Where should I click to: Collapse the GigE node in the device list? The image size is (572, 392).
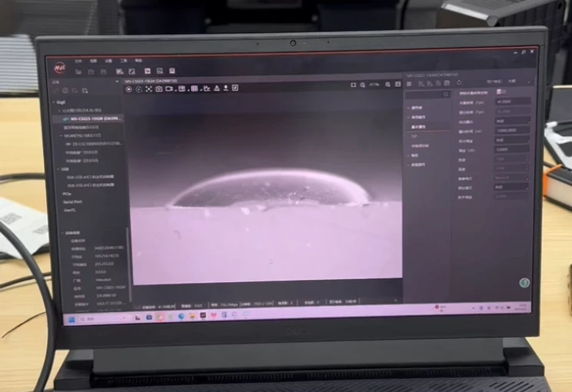coord(54,102)
